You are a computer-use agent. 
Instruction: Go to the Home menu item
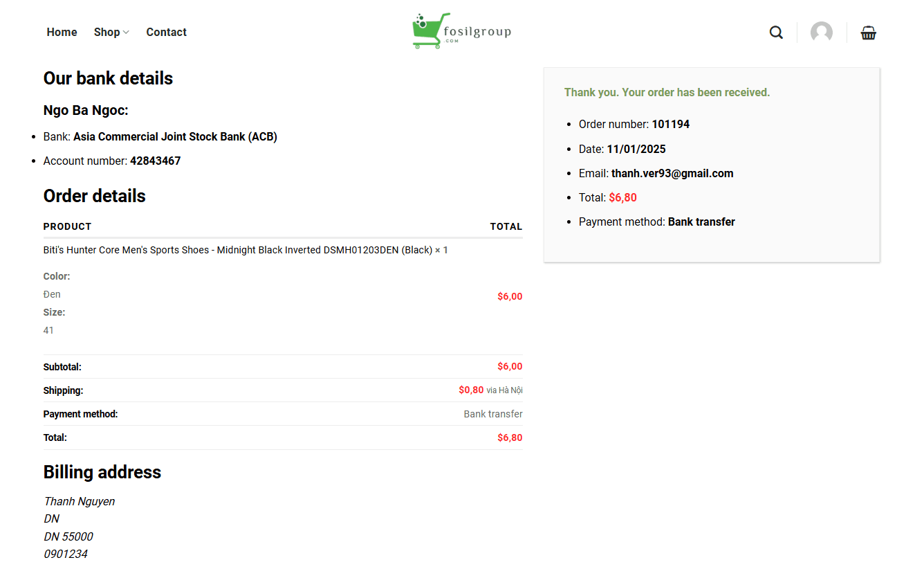coord(62,32)
